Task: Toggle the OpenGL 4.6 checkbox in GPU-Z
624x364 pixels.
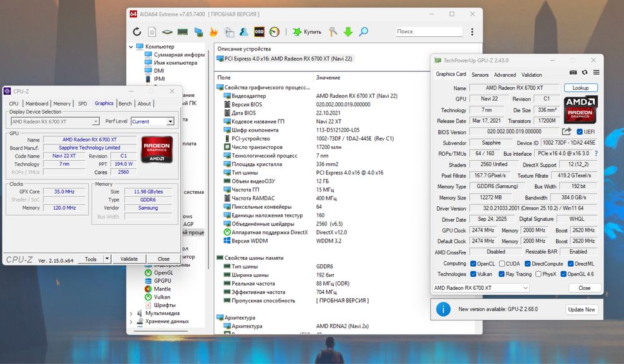Action: coord(563,274)
